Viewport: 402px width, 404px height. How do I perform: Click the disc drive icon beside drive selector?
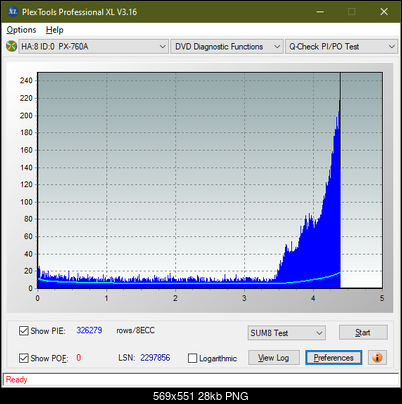(x=11, y=46)
